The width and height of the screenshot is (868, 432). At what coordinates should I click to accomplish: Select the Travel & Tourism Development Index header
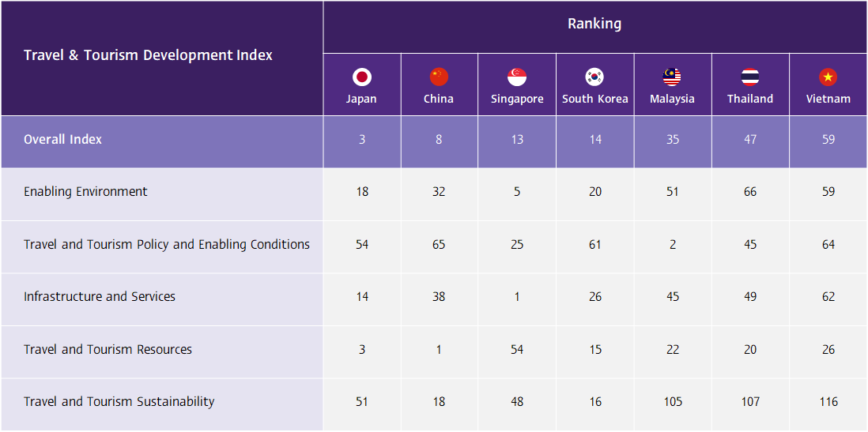pos(148,55)
